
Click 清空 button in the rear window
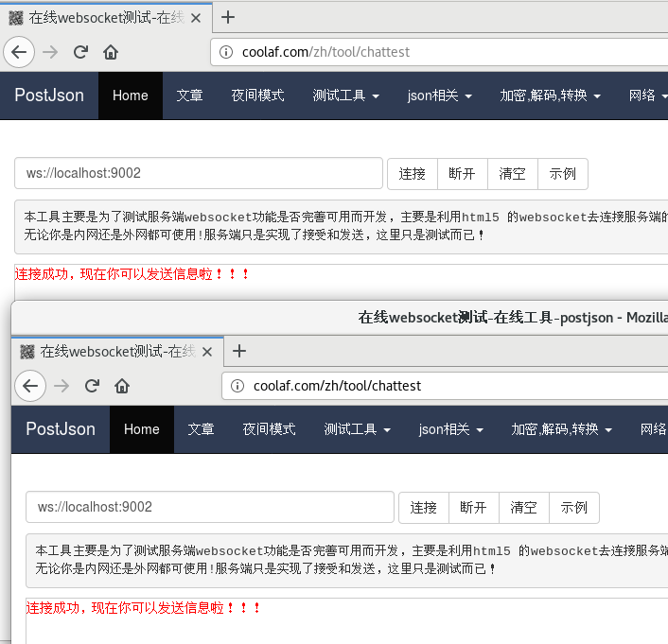pyautogui.click(x=513, y=174)
